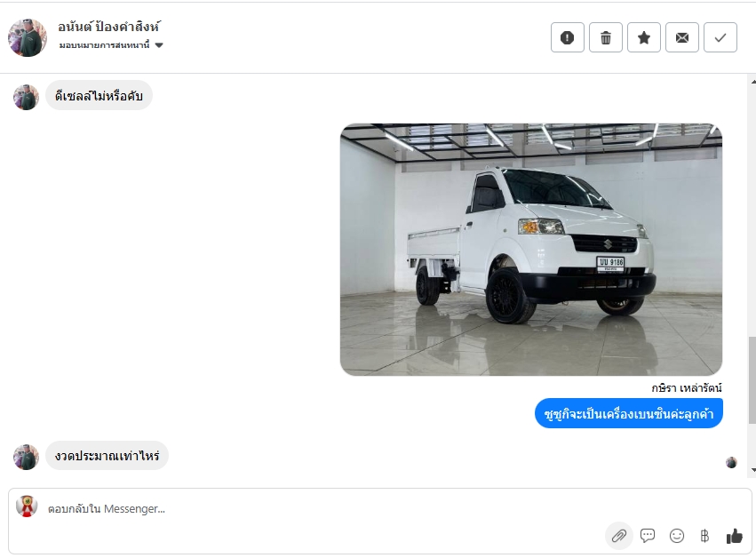This screenshot has width=756, height=558.
Task: Click the page avatar beside reply box
Action: (27, 506)
